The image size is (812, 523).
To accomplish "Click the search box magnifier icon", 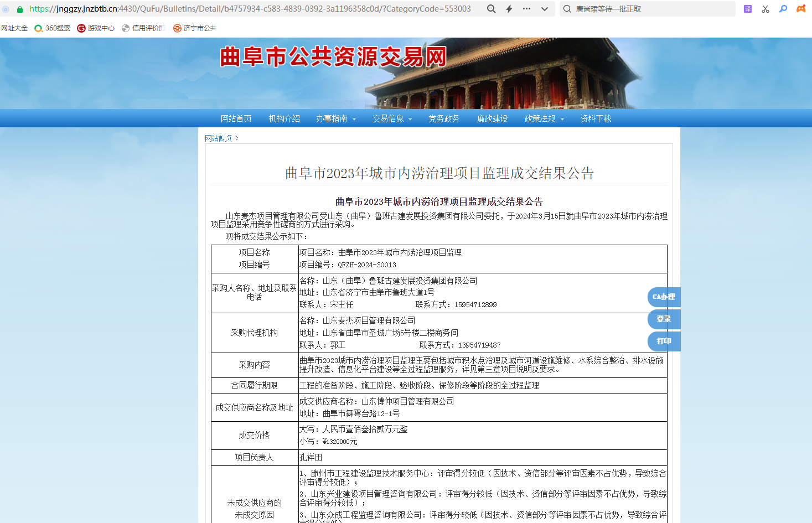I will pyautogui.click(x=567, y=9).
